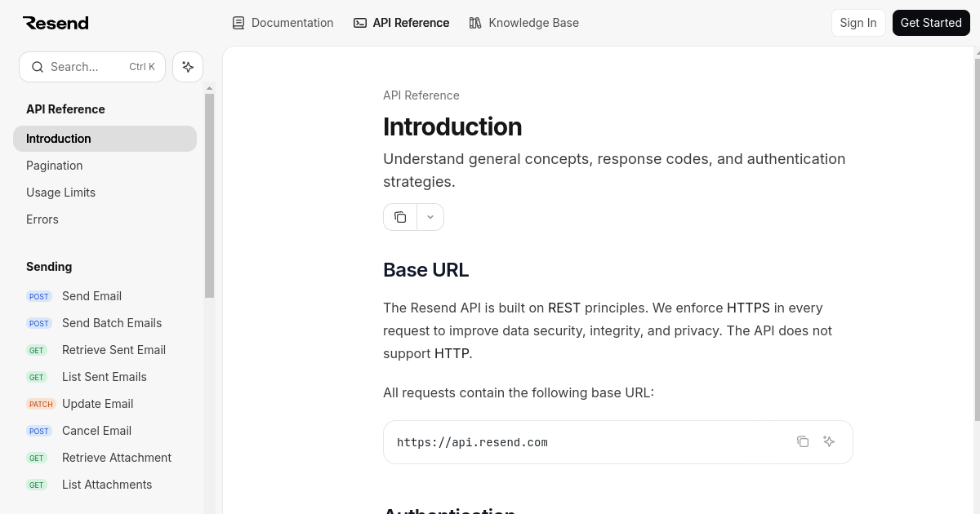Click the PATCH badge beside Update Email

click(x=41, y=404)
